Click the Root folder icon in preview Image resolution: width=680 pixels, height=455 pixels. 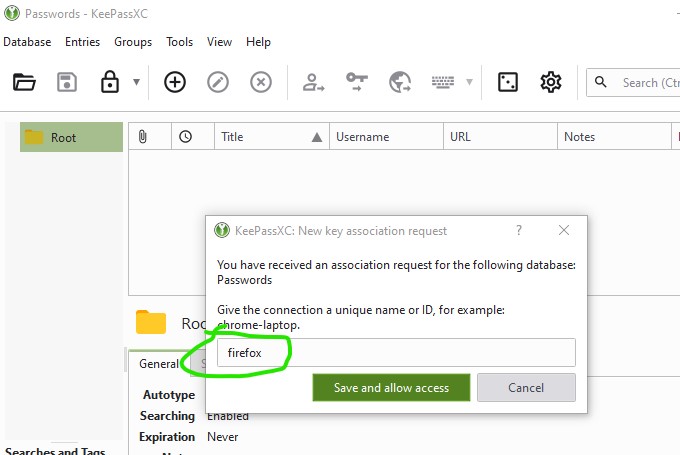(x=150, y=322)
